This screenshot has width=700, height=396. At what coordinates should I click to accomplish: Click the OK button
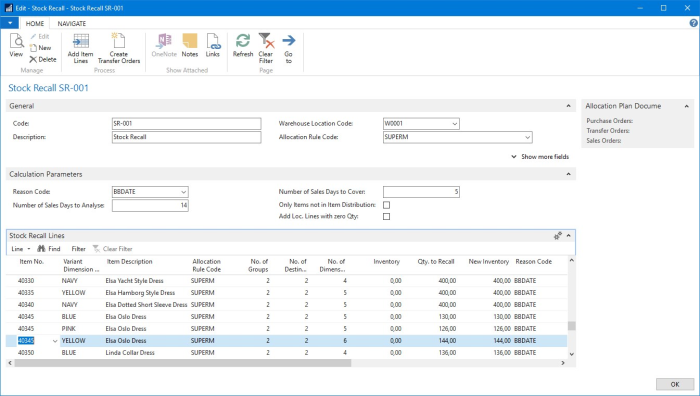(675, 384)
